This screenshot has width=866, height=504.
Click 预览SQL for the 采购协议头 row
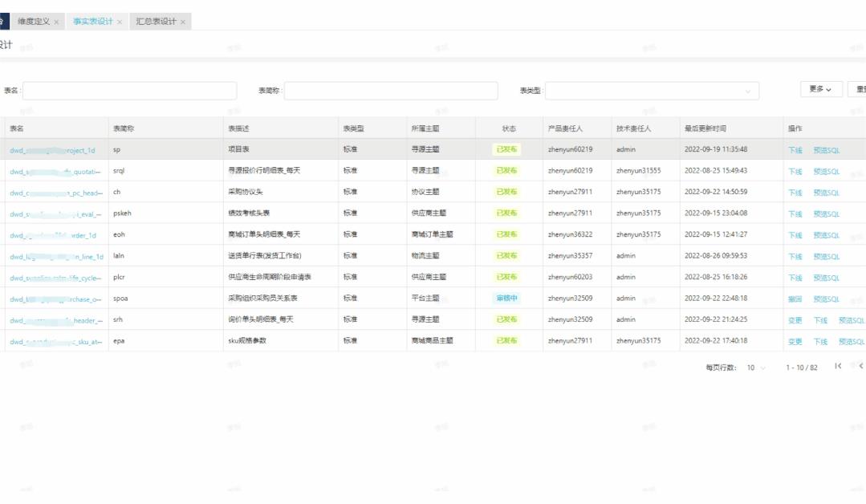826,193
